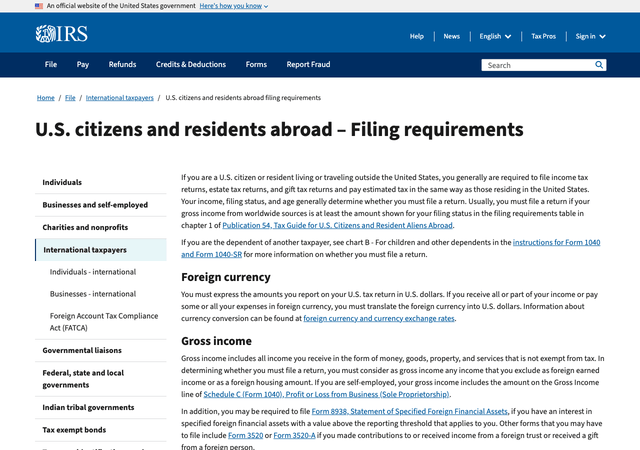
Task: Open Foreign Account Tax Compliance Act item
Action: pyautogui.click(x=104, y=322)
